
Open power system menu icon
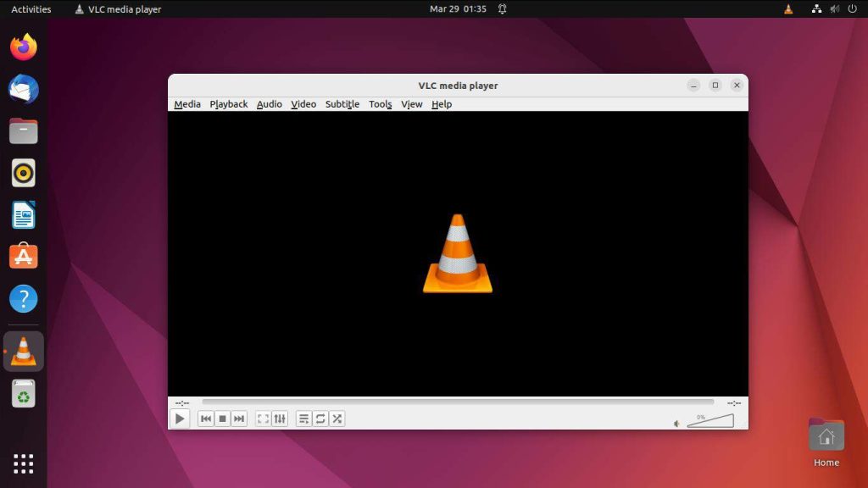(853, 8)
